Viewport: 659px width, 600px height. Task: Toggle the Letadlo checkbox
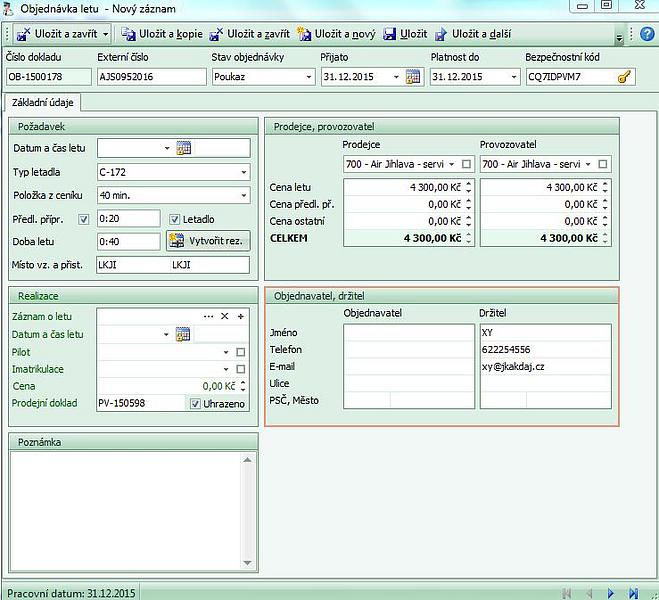[x=175, y=219]
